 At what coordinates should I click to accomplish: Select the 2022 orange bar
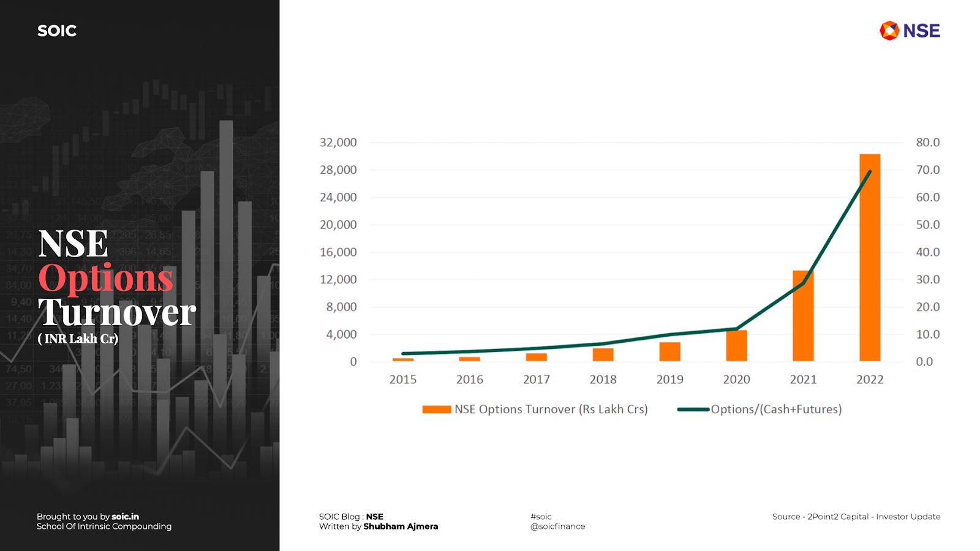(x=870, y=258)
